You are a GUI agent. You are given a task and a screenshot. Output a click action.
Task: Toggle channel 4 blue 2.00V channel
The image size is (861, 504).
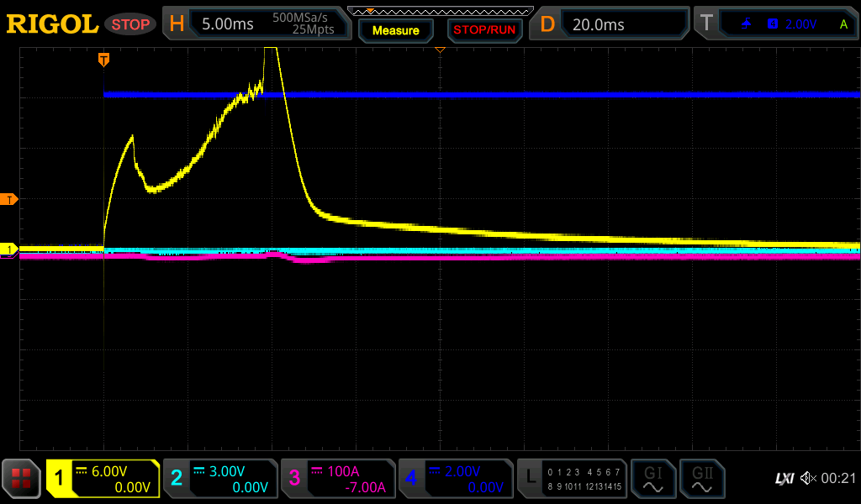(456, 479)
